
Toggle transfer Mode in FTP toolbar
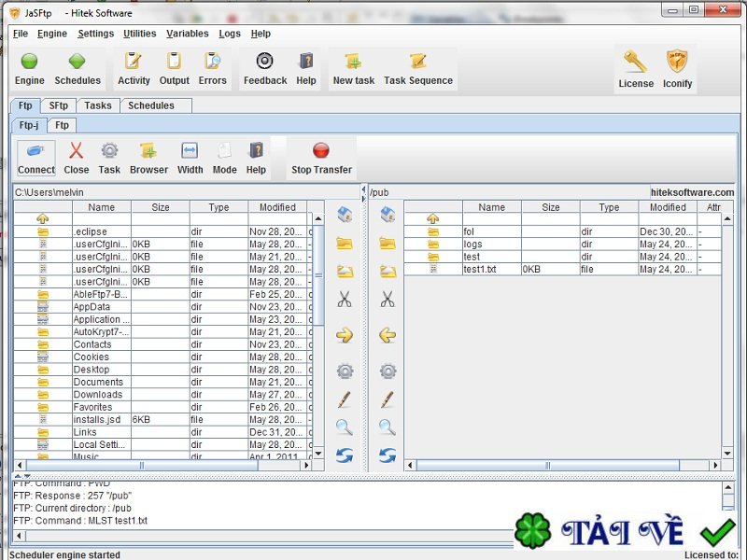(x=224, y=151)
